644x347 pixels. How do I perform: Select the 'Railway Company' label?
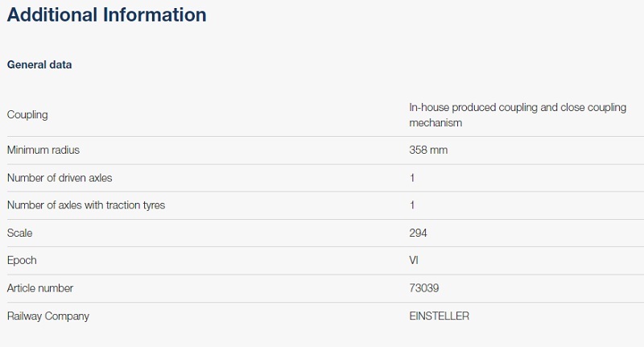coord(48,316)
